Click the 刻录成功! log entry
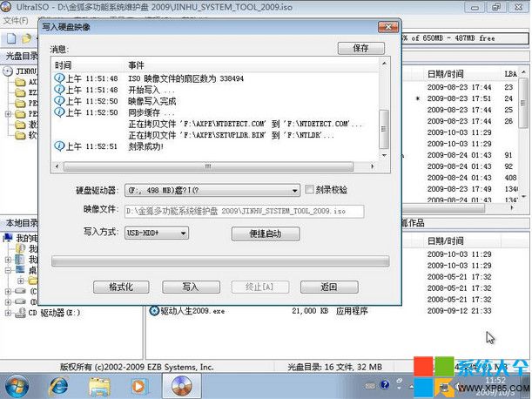This screenshot has width=532, height=399. (x=146, y=146)
